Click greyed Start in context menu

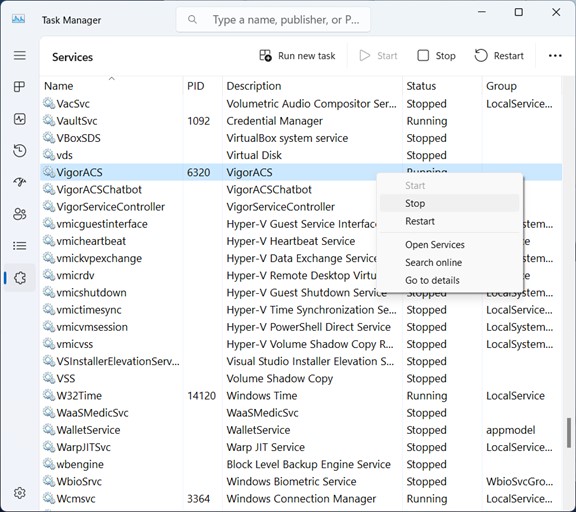(x=449, y=185)
